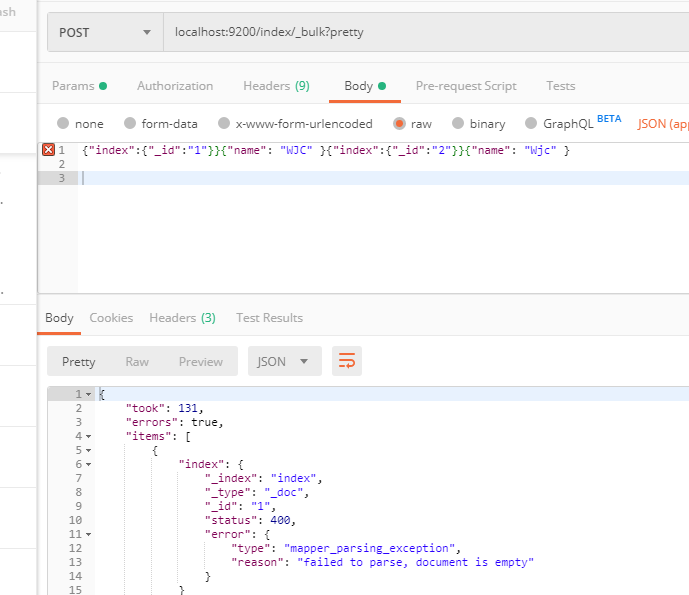Open the request Headers (9) tab
This screenshot has width=689, height=595.
pos(276,86)
